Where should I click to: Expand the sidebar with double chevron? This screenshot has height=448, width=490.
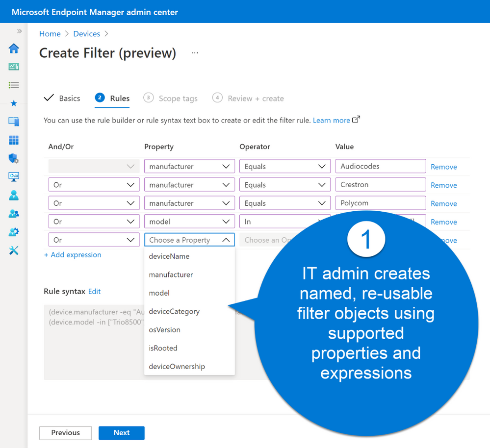click(20, 31)
